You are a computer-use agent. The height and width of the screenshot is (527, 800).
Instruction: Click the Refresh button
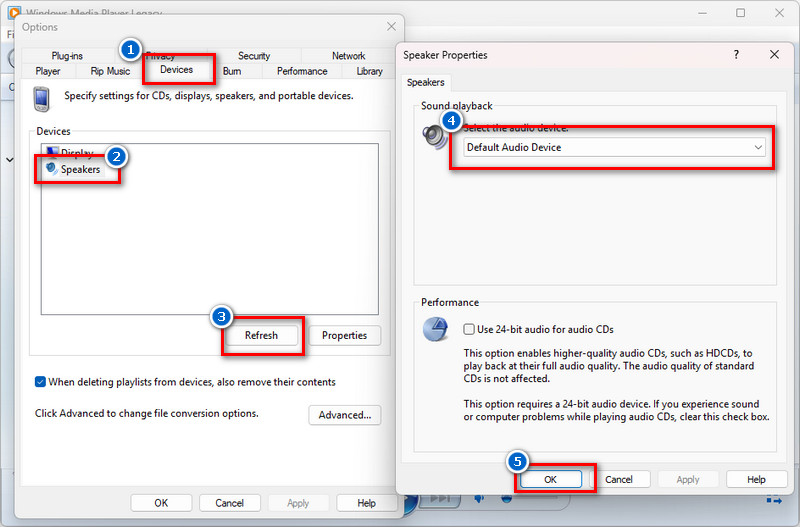(x=261, y=335)
